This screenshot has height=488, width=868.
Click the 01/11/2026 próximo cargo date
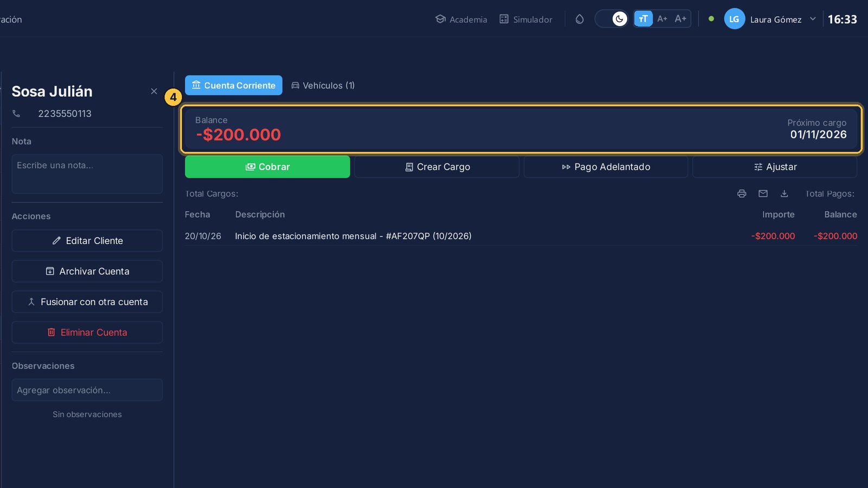click(818, 135)
